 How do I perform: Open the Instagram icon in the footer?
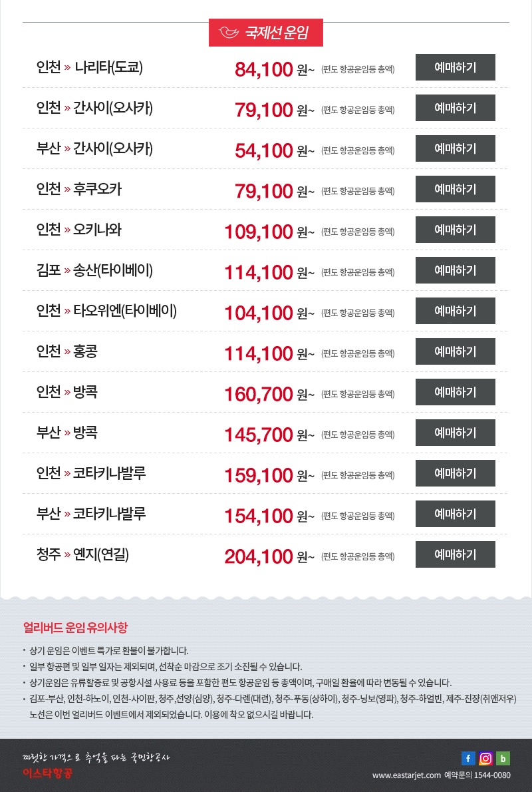486,758
